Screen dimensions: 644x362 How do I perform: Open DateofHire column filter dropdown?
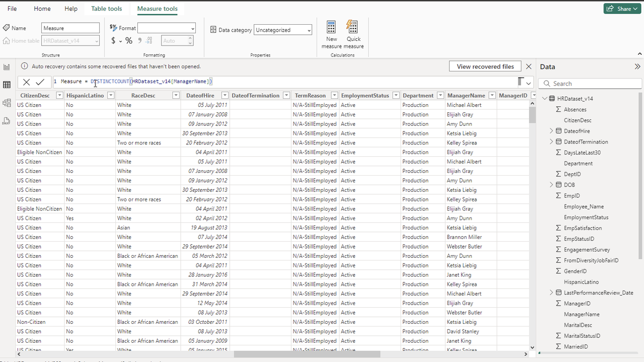tap(225, 96)
